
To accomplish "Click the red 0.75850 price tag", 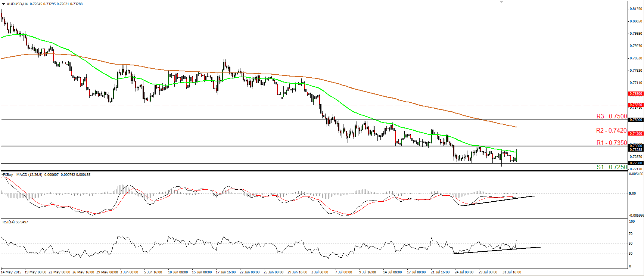I will (x=636, y=105).
